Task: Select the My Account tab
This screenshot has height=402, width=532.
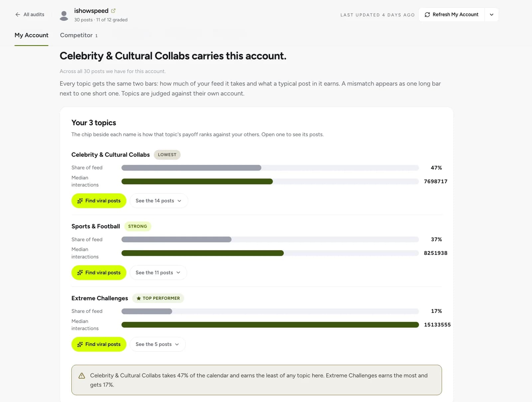Action: [x=31, y=35]
